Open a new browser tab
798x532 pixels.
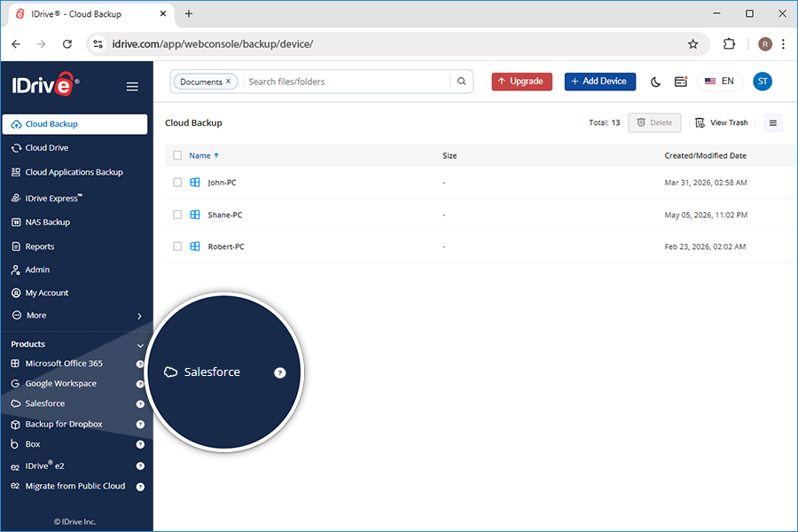(189, 14)
